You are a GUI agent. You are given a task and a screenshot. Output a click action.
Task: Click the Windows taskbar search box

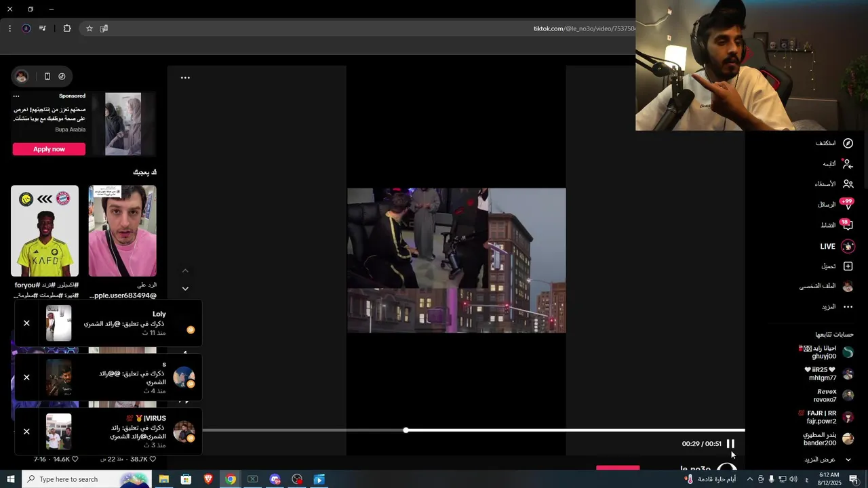pyautogui.click(x=88, y=479)
